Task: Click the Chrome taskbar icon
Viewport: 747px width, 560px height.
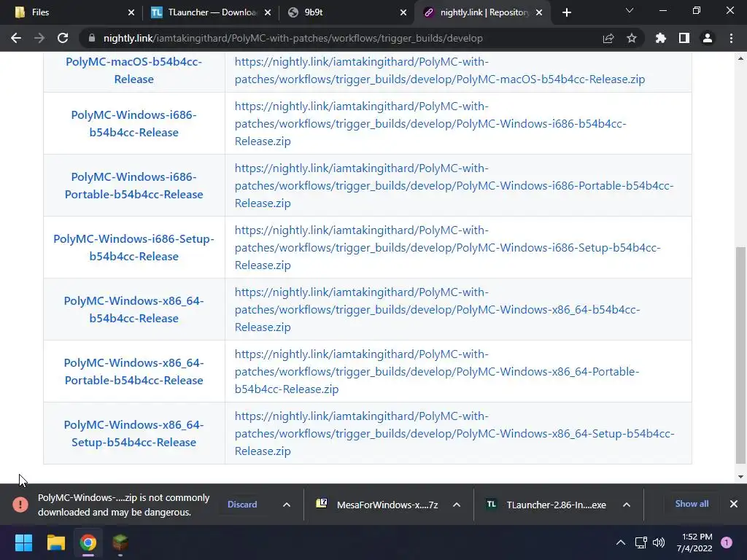Action: (88, 542)
